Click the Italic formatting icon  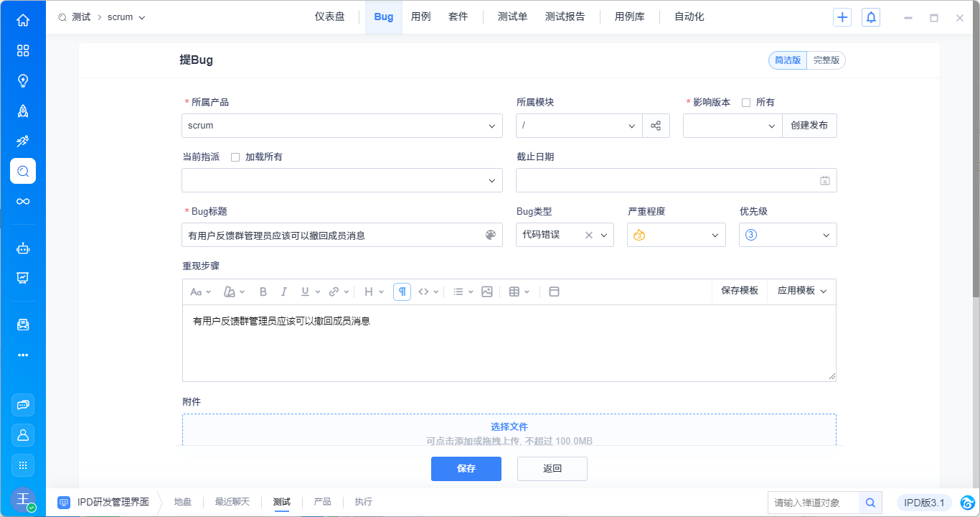tap(283, 292)
